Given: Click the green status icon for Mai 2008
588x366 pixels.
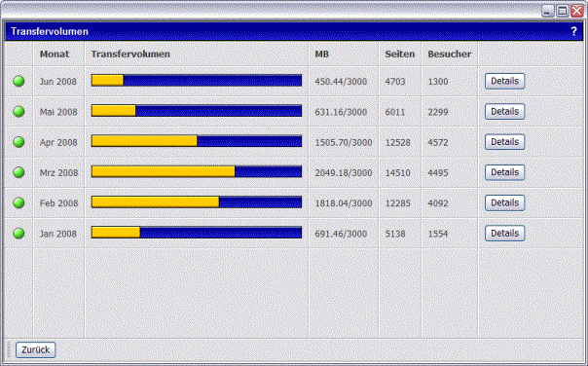Looking at the screenshot, I should [x=18, y=111].
